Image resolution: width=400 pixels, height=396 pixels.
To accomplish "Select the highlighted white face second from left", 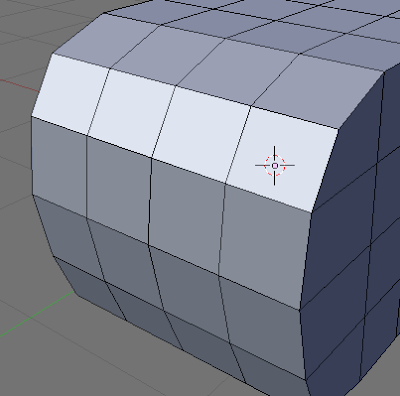I will click(x=132, y=113).
